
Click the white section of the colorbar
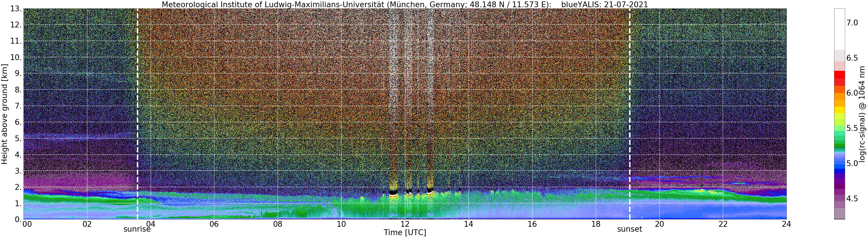[839, 29]
